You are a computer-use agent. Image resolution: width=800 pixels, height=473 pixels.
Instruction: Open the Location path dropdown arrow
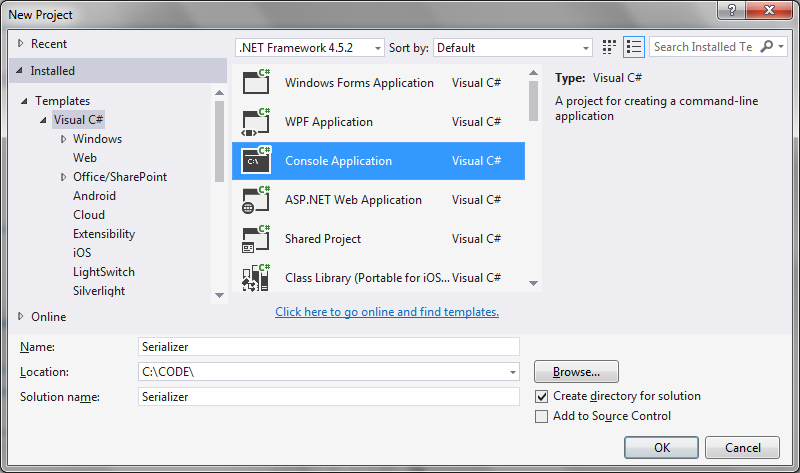pos(512,372)
